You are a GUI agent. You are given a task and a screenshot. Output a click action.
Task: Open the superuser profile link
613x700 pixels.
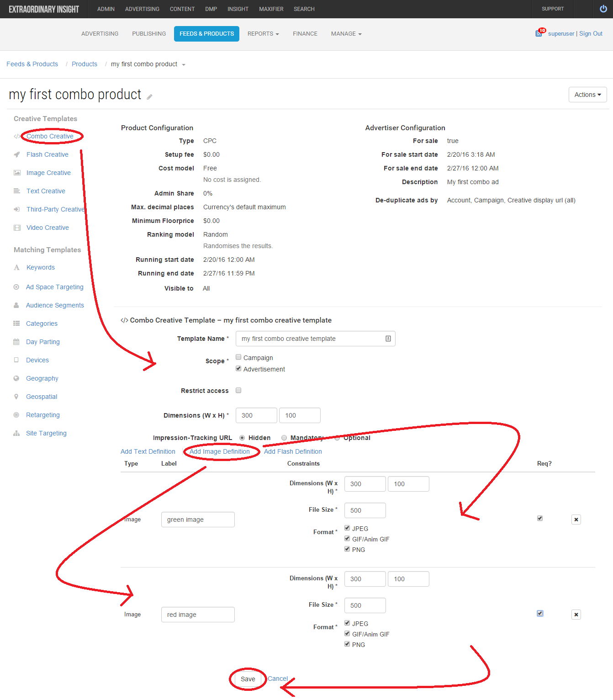coord(561,33)
